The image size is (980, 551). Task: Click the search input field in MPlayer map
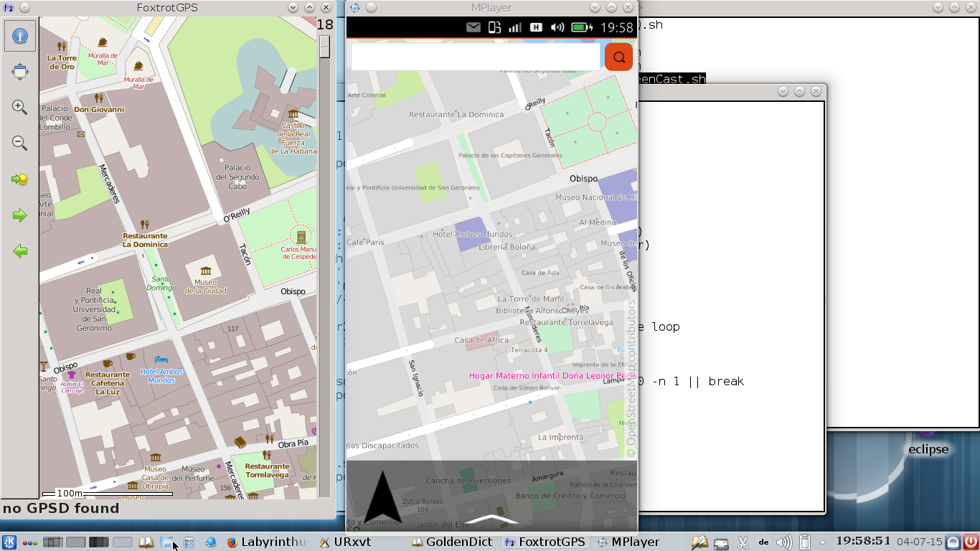[475, 57]
